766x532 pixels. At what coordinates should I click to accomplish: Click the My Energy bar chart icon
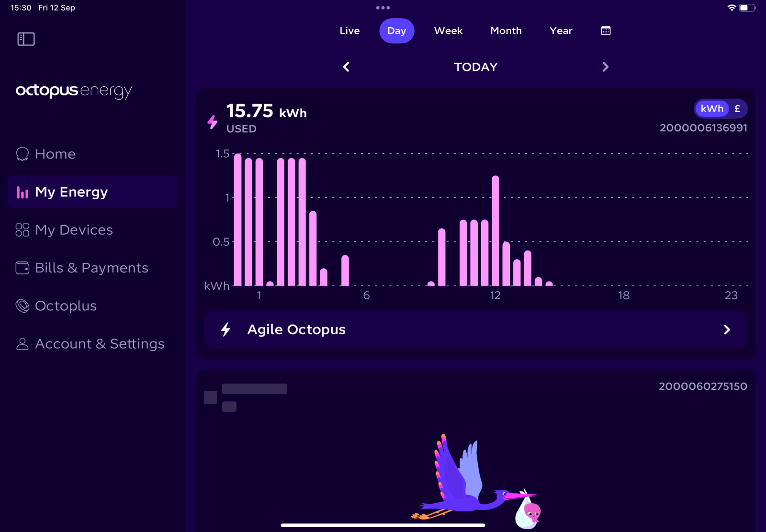(23, 192)
